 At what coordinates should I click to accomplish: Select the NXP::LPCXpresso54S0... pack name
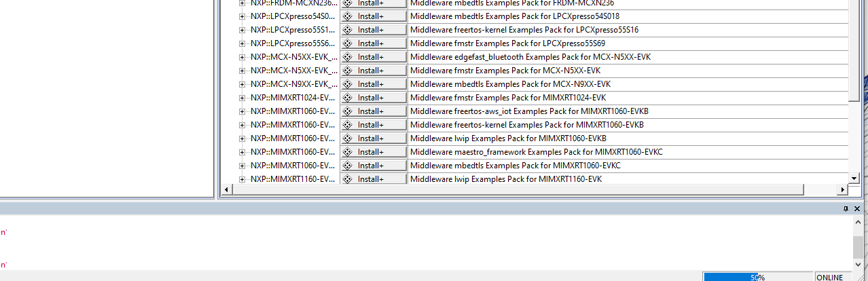coord(293,16)
